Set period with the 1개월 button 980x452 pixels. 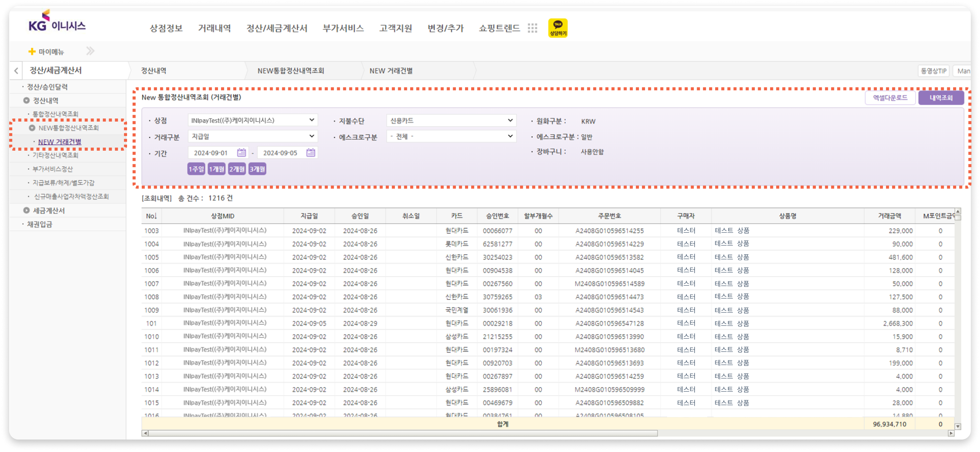[216, 169]
